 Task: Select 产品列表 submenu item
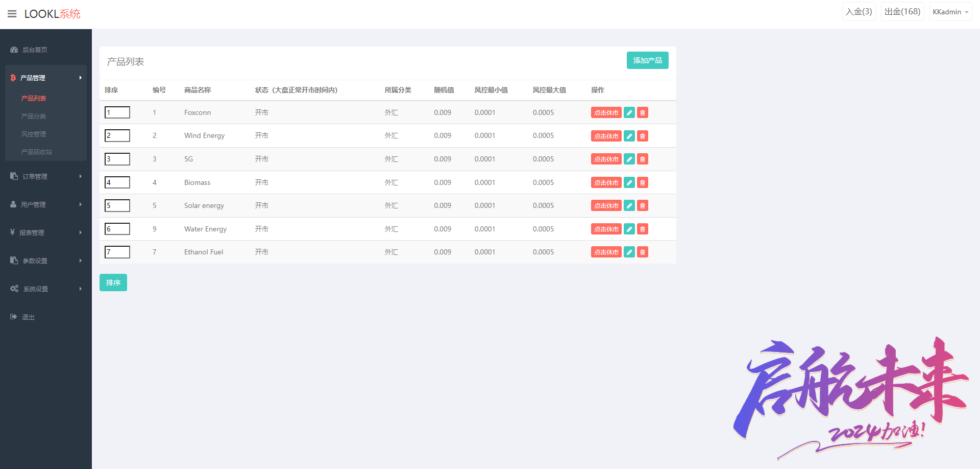(34, 98)
